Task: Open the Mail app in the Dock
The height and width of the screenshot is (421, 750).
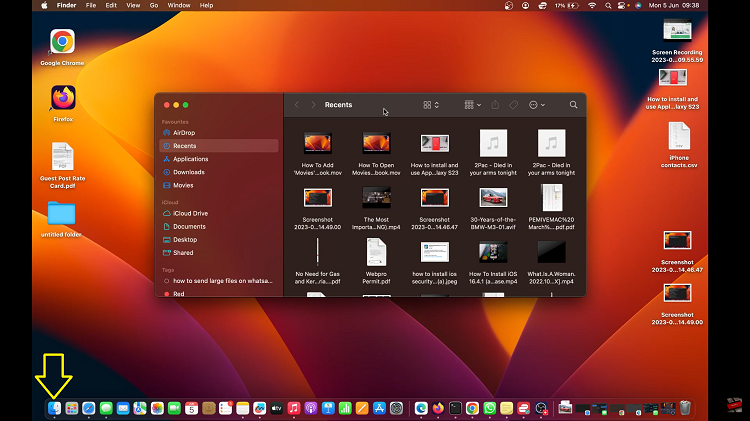Action: tap(123, 408)
